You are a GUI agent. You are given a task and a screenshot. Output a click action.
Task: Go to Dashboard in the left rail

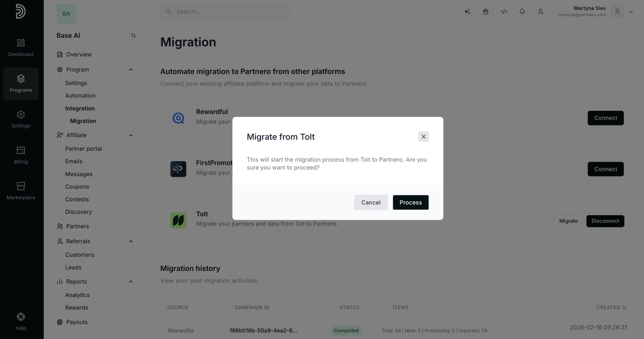click(x=21, y=48)
